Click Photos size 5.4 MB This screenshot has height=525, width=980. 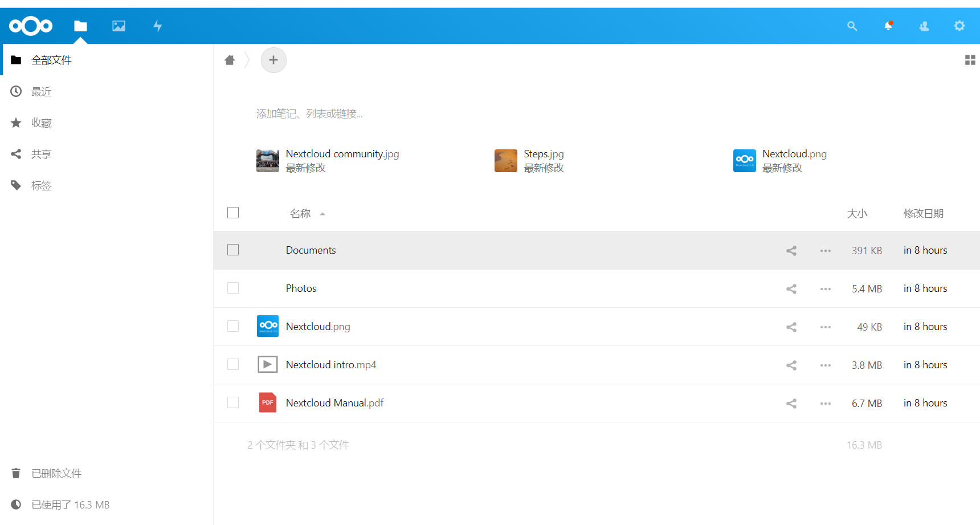pos(867,288)
